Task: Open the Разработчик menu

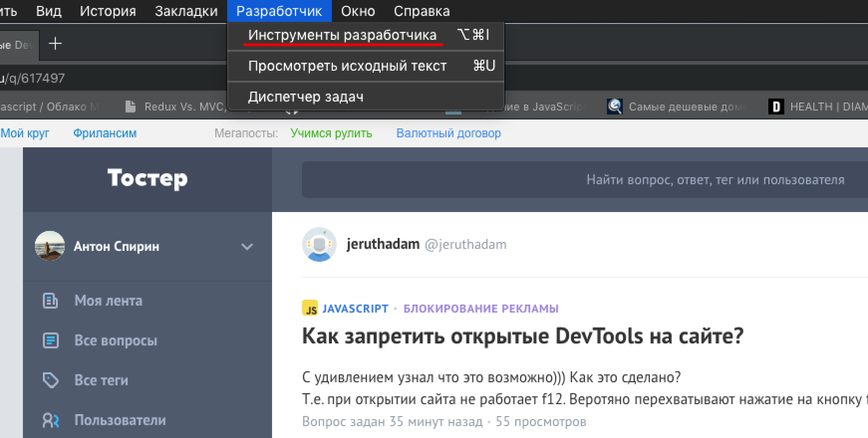Action: [x=279, y=11]
